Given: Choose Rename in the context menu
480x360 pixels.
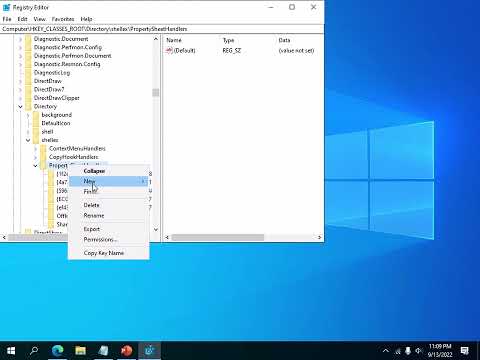Looking at the screenshot, I should click(109, 215).
